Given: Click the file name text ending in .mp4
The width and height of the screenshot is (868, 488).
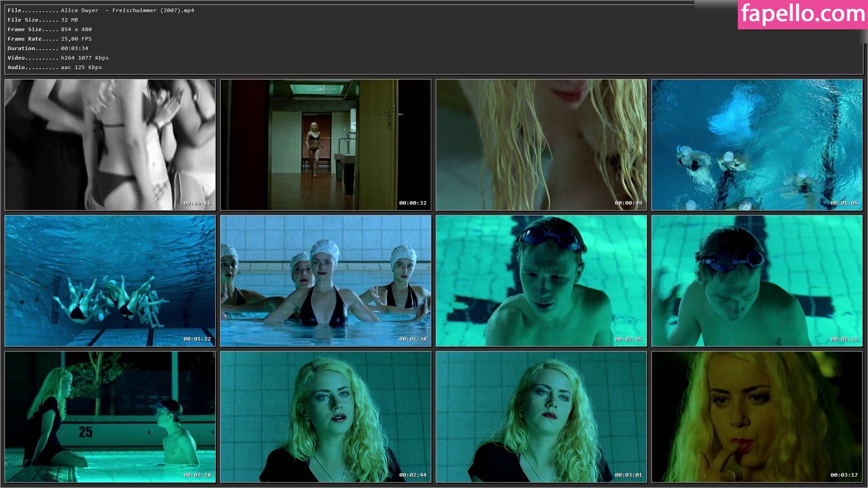Looking at the screenshot, I should (x=127, y=10).
